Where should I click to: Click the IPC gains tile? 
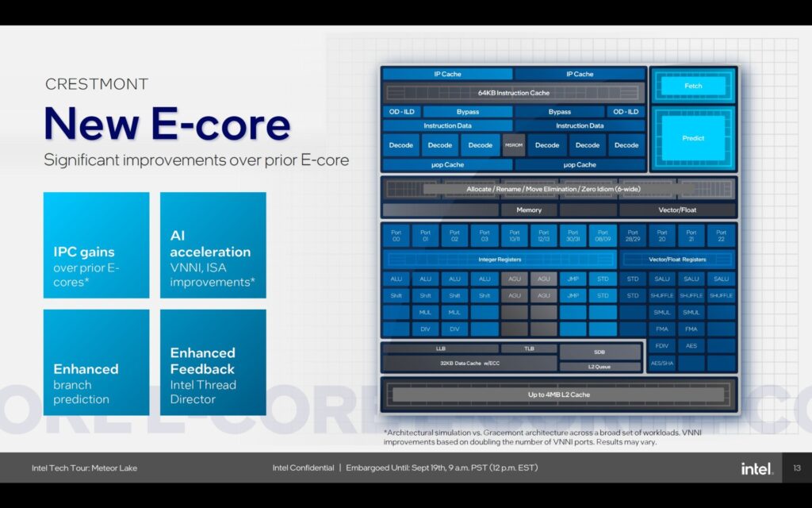95,246
